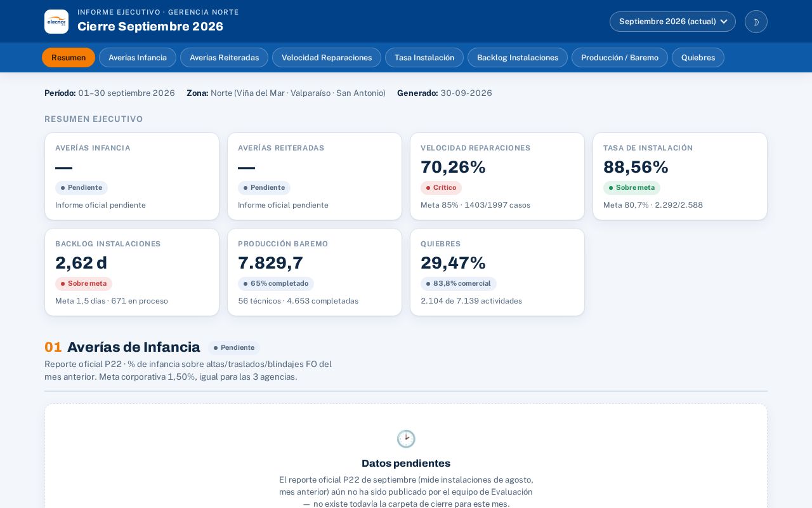Click the Datos pendientes heading
Image resolution: width=812 pixels, height=508 pixels.
tap(406, 464)
